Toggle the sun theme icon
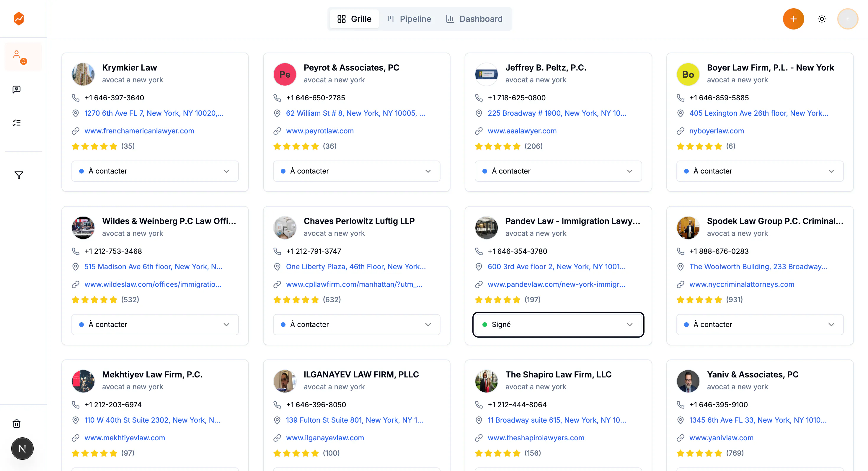 tap(822, 19)
